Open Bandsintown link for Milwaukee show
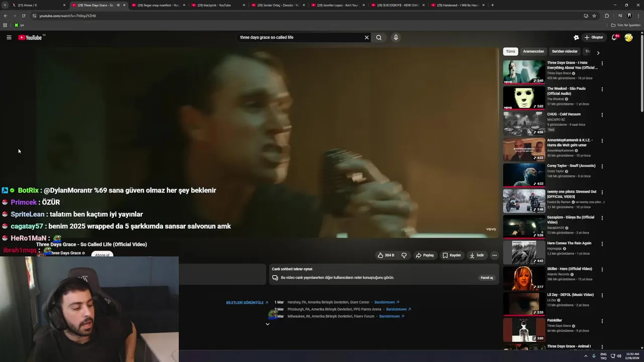 point(392,316)
